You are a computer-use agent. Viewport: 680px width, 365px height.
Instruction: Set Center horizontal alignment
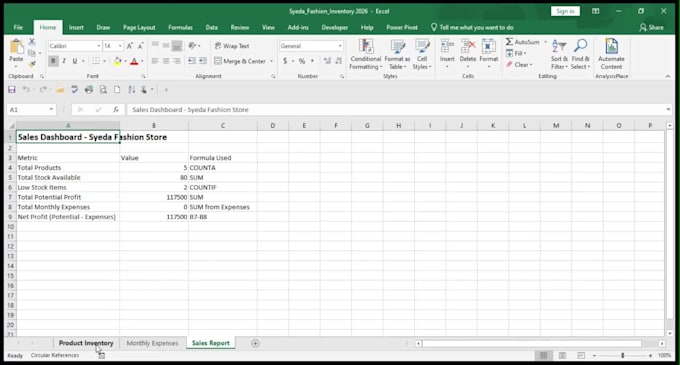pos(166,61)
